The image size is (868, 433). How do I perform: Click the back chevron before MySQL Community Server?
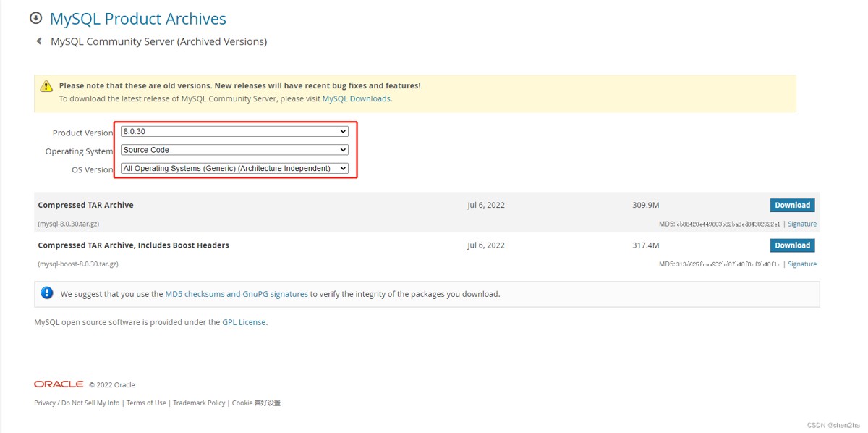39,41
